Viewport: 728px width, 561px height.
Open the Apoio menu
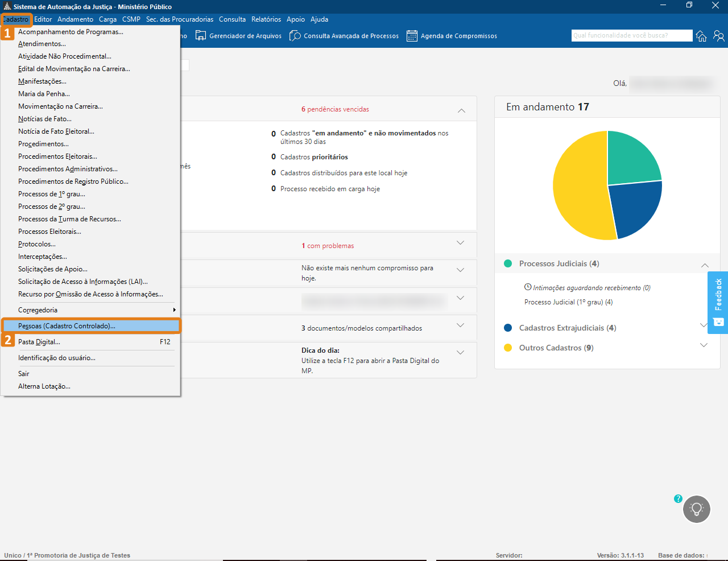point(296,19)
